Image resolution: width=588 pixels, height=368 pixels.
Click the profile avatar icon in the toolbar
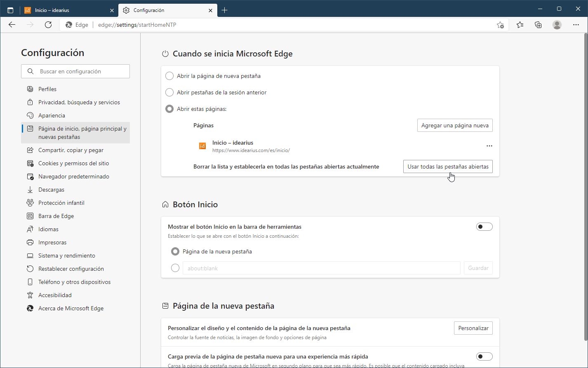coord(557,25)
